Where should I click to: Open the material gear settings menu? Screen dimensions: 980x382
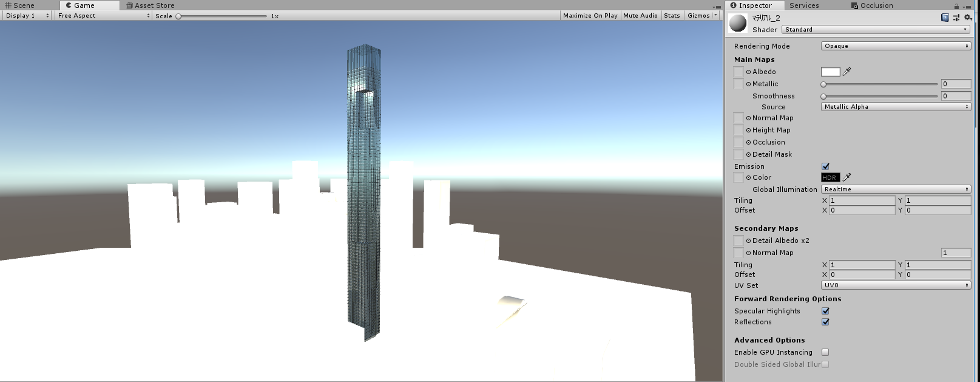click(968, 18)
